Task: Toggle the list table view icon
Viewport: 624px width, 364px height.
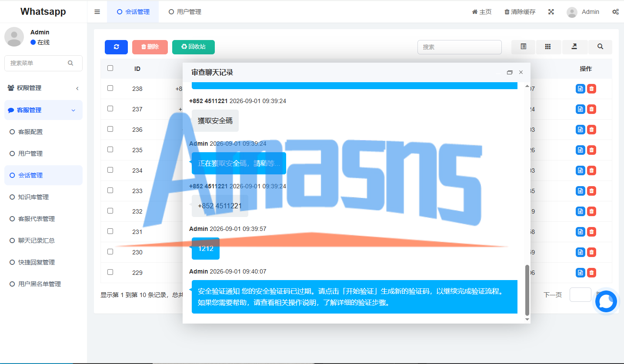Action: coord(523,47)
